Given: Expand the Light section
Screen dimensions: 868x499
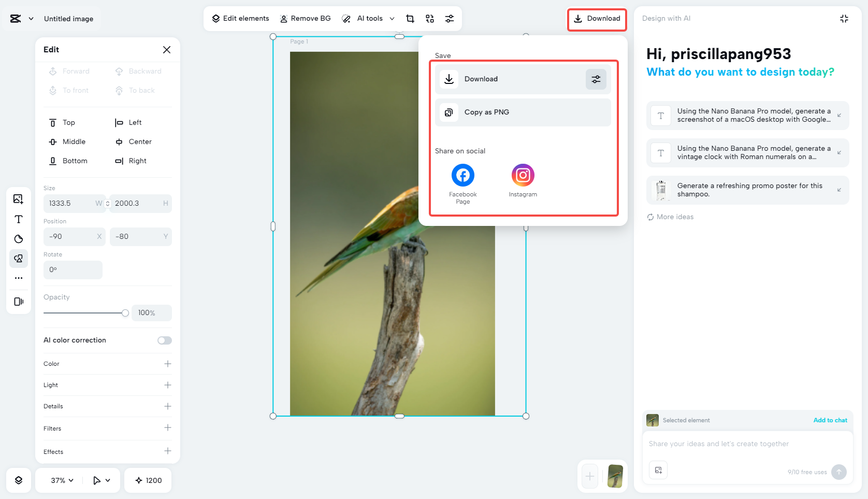Looking at the screenshot, I should [168, 385].
